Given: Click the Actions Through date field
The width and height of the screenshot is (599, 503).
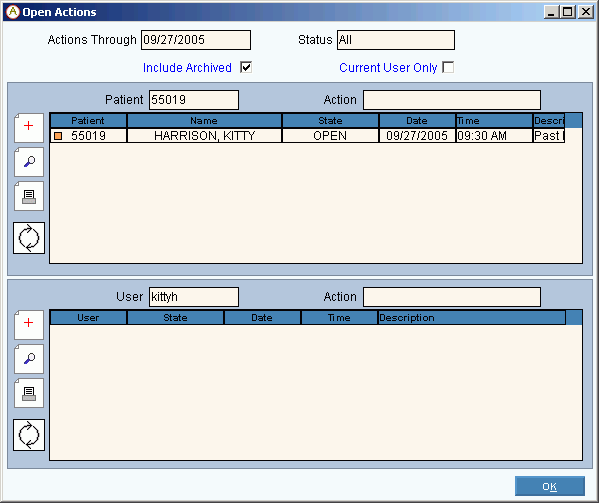Looking at the screenshot, I should pos(196,40).
